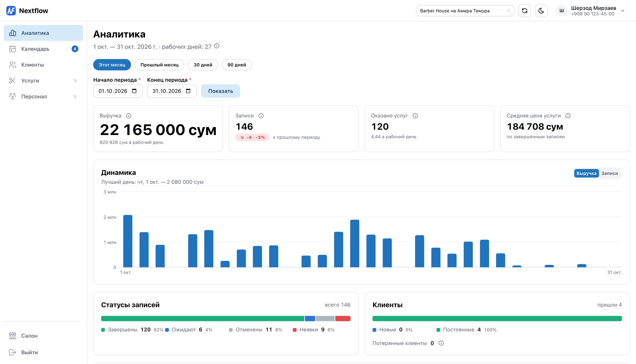This screenshot has width=636, height=364.
Task: Click the refresh data icon button
Action: point(525,11)
